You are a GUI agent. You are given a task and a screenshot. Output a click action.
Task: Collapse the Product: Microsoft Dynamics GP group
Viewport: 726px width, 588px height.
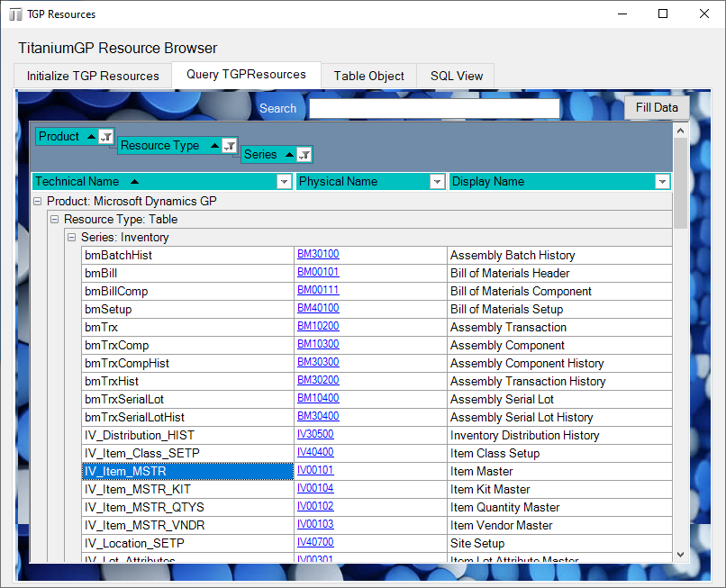click(x=38, y=202)
